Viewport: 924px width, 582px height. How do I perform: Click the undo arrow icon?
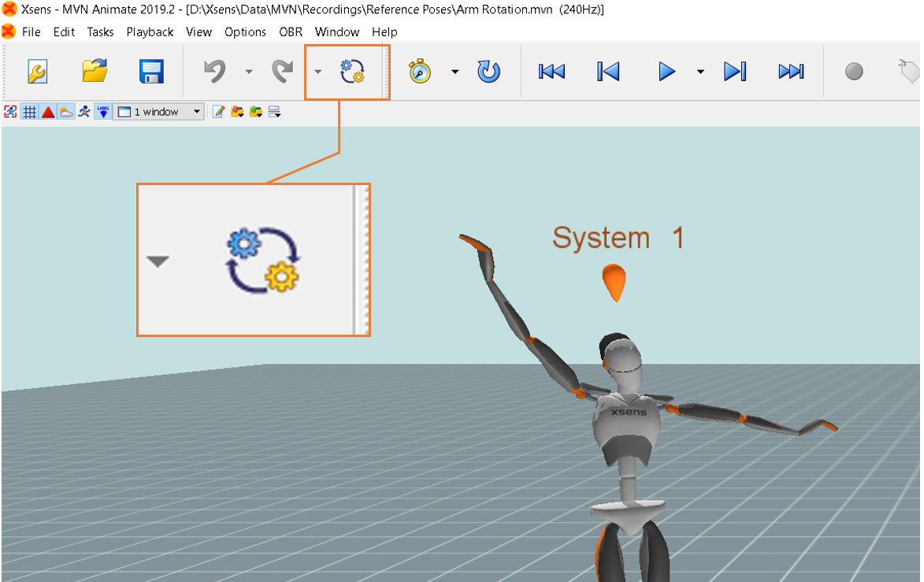point(215,72)
